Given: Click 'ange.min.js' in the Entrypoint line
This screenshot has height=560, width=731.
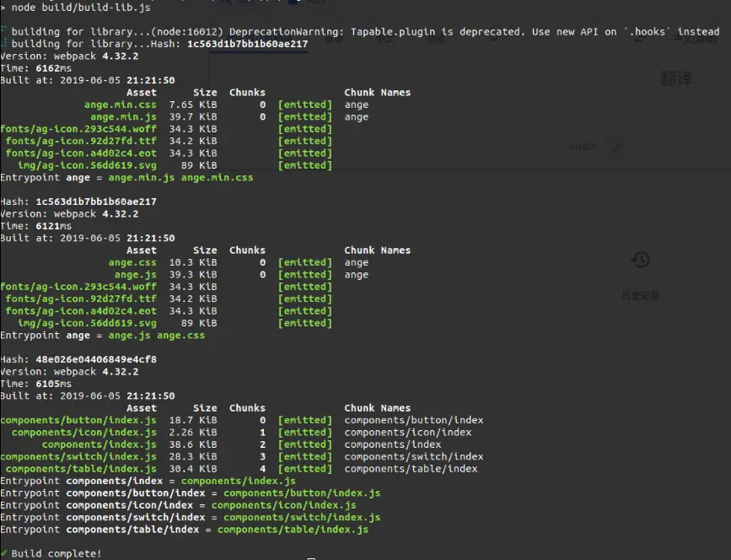Looking at the screenshot, I should click(x=142, y=177).
